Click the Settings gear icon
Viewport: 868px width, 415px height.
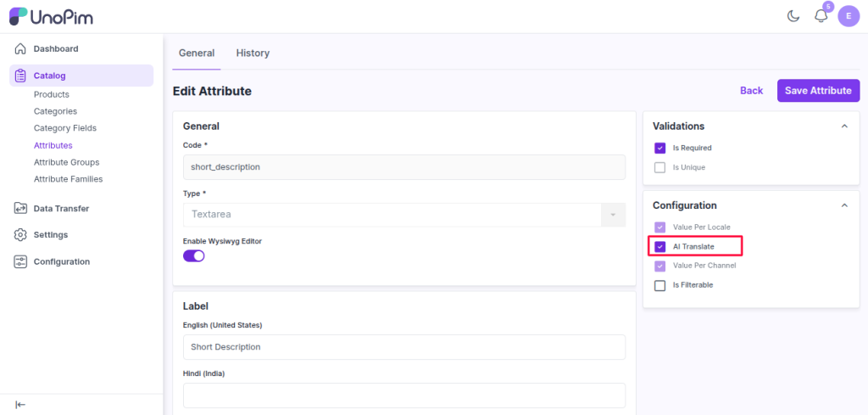pyautogui.click(x=20, y=235)
